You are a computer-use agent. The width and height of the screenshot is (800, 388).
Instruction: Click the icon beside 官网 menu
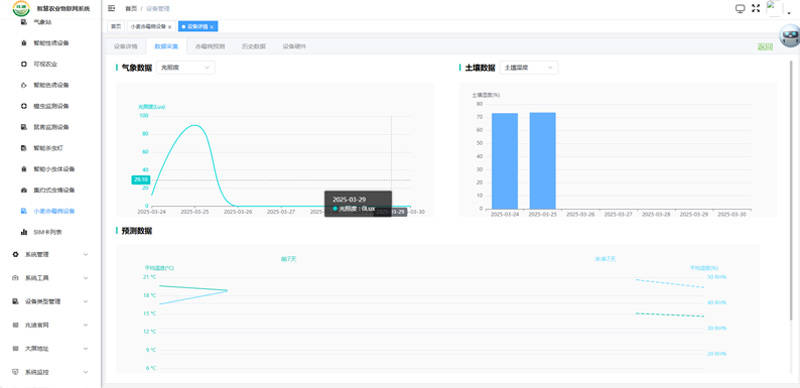tap(15, 325)
